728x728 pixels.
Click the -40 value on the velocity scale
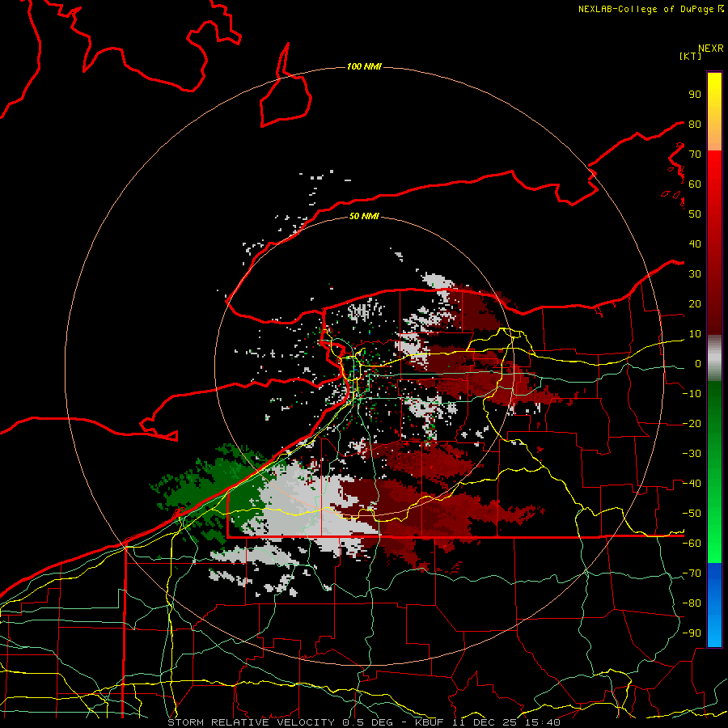click(x=692, y=484)
